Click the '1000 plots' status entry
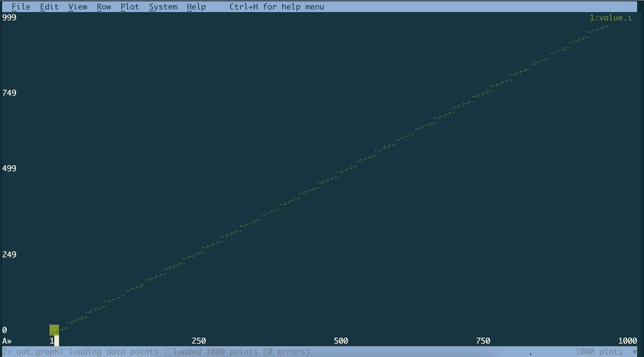 pos(599,352)
